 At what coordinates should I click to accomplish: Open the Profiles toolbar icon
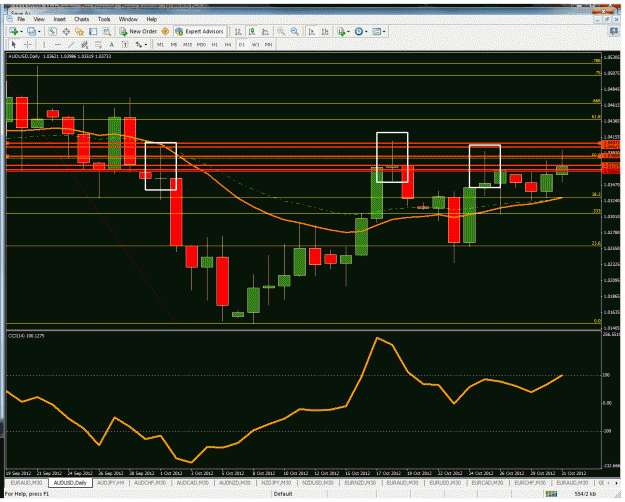tap(31, 31)
